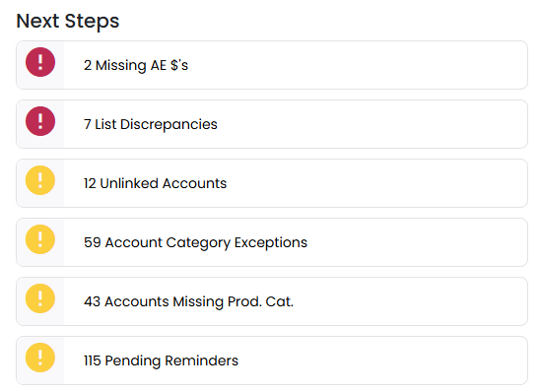This screenshot has height=392, width=540.
Task: Click the Next Steps heading
Action: (68, 21)
